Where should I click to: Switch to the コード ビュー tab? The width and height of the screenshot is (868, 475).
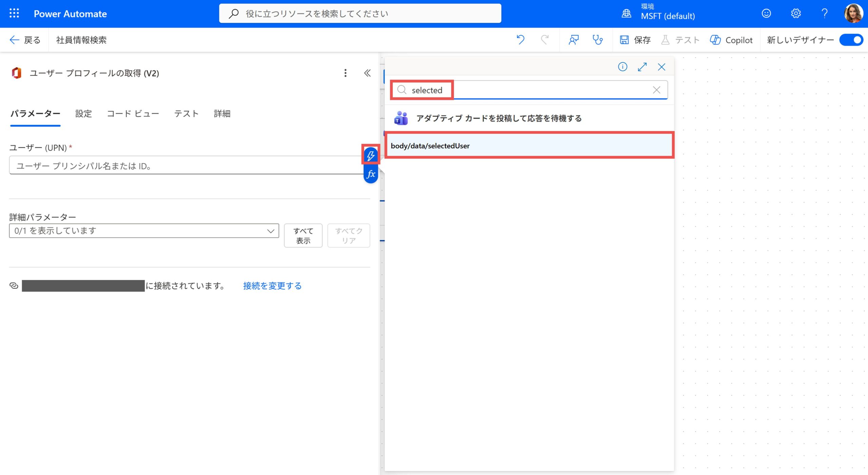[133, 114]
